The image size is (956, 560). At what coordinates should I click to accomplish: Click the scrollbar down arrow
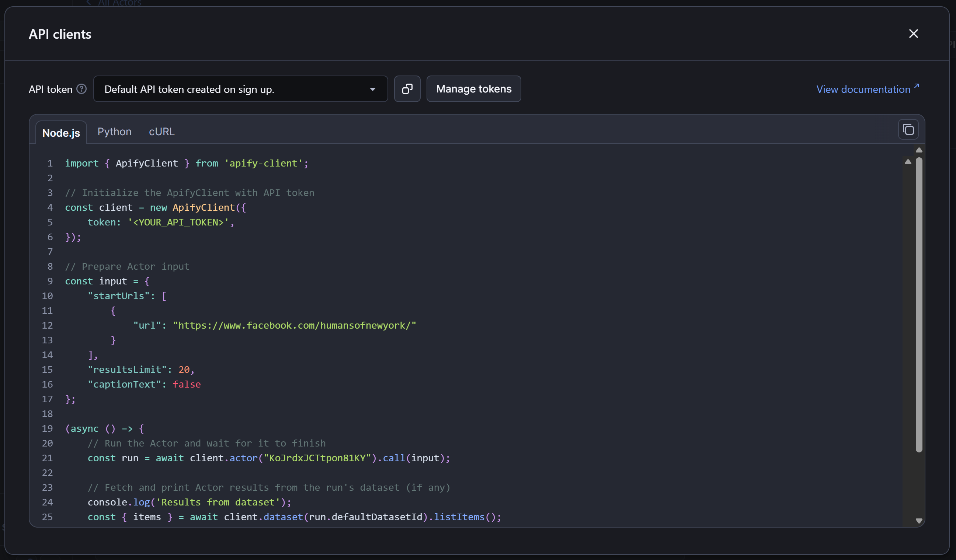tap(919, 520)
